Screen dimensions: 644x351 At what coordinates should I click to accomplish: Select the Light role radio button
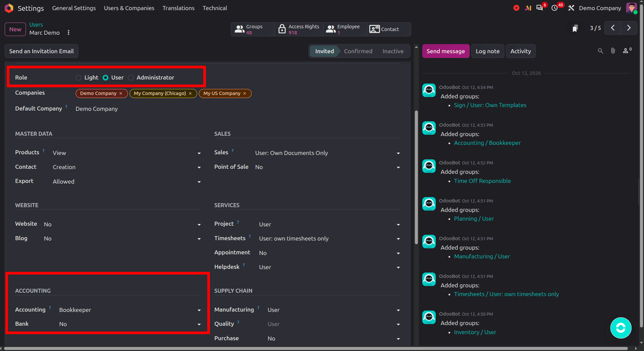[x=79, y=77]
